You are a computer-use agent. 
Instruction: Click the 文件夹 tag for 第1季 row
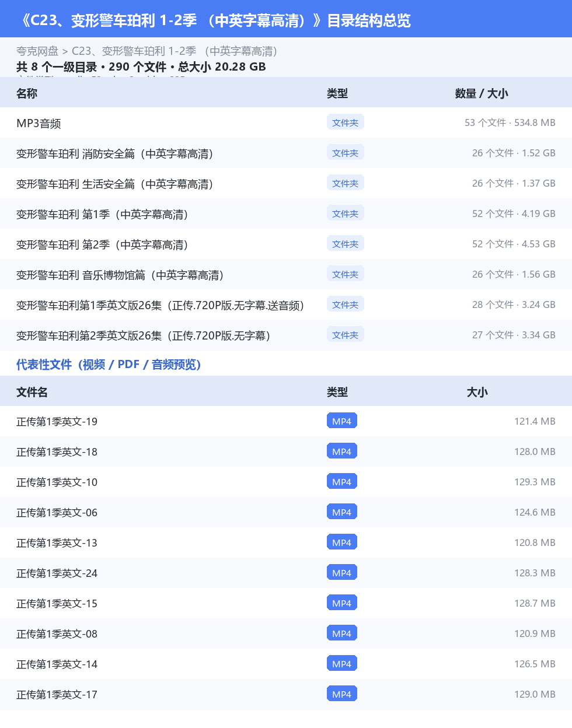tap(346, 213)
